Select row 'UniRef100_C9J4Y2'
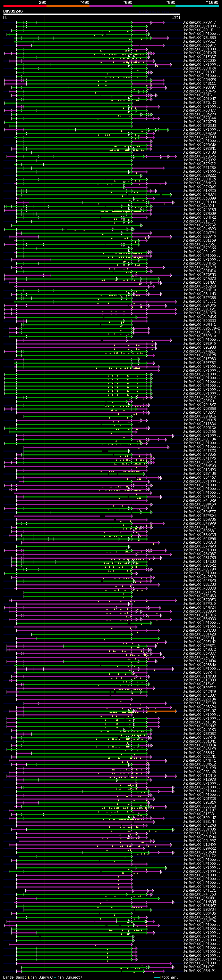This screenshot has width=222, height=980. click(x=199, y=252)
